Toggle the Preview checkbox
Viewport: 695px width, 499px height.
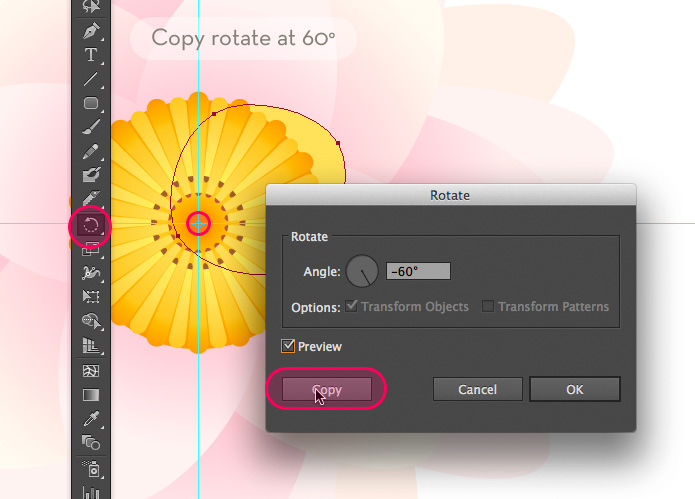pos(288,346)
